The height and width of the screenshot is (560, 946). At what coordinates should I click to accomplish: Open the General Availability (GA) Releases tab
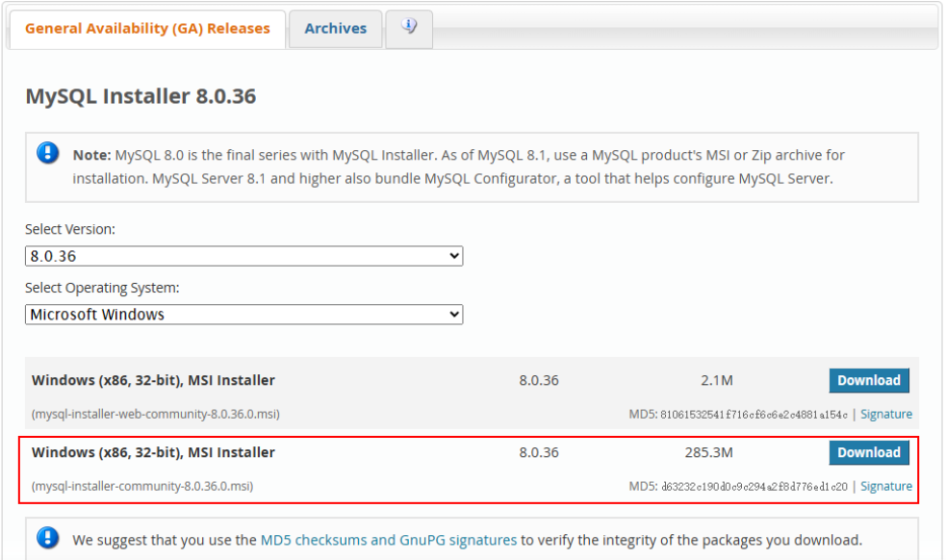click(x=147, y=29)
